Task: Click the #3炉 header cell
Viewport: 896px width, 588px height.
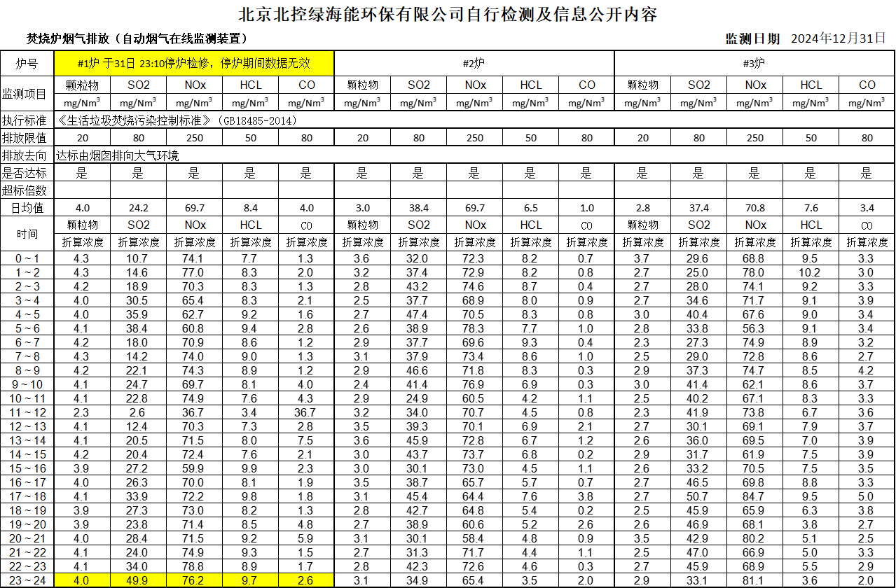Action: pos(754,64)
